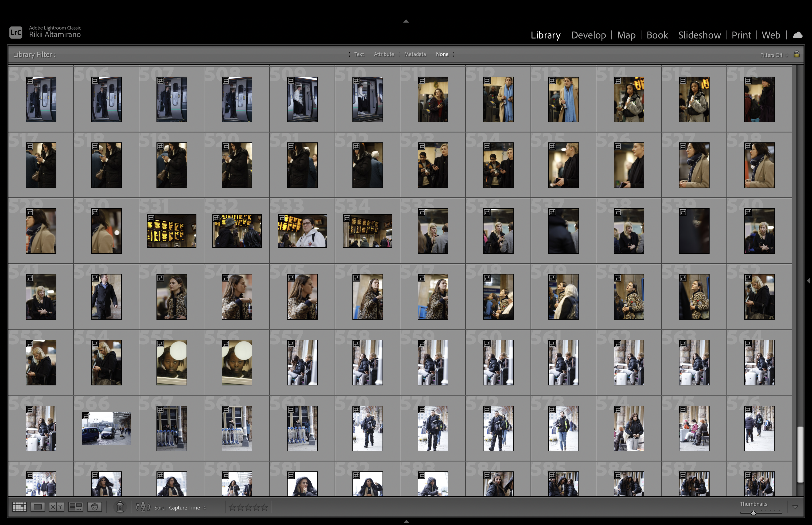This screenshot has height=525, width=812.
Task: Open the Slideshow module
Action: [x=699, y=35]
